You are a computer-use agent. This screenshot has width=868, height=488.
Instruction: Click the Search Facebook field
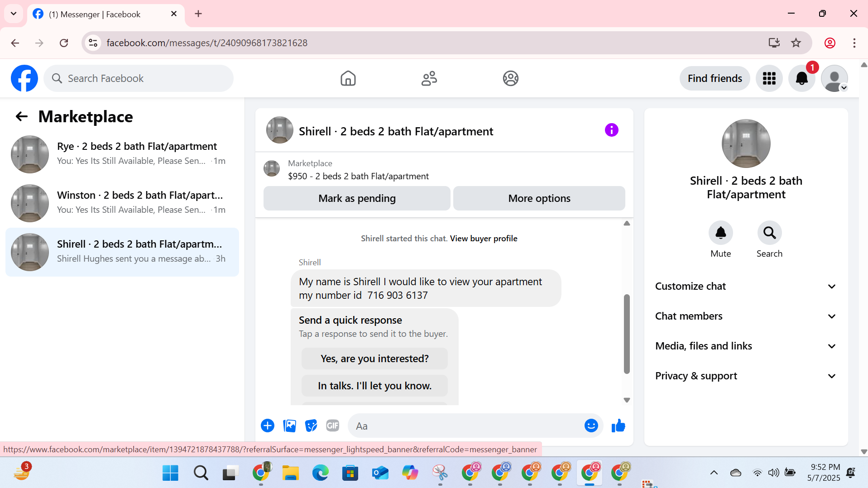[x=139, y=78]
